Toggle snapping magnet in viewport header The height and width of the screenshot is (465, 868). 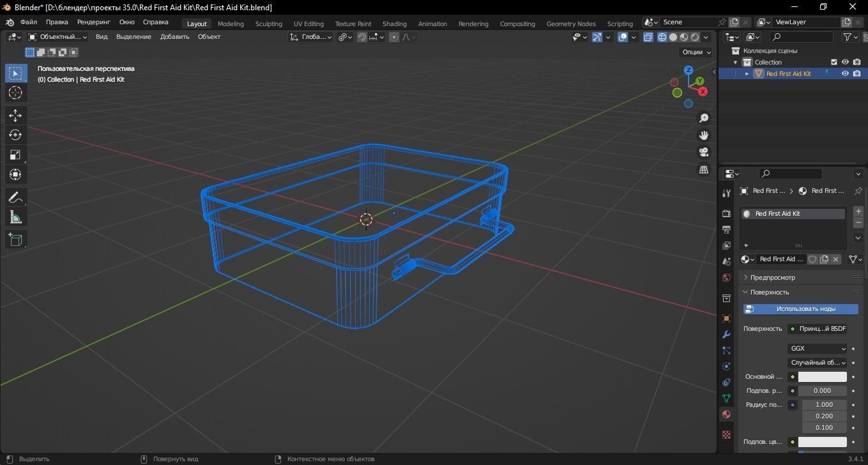(362, 37)
